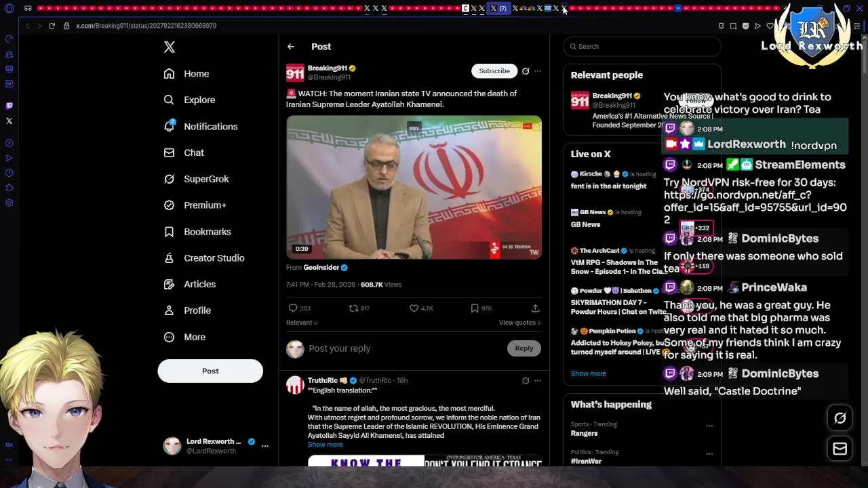
Task: Click the X logo above Home
Action: click(170, 47)
